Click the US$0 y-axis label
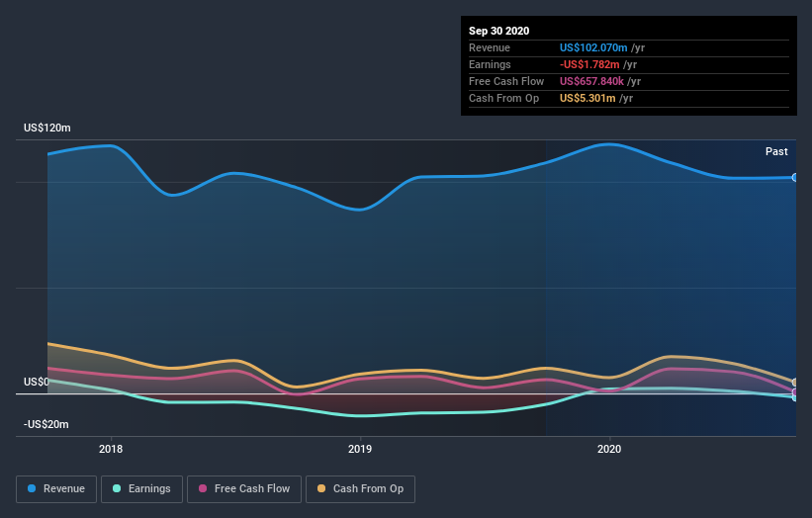This screenshot has height=518, width=812. click(x=37, y=382)
